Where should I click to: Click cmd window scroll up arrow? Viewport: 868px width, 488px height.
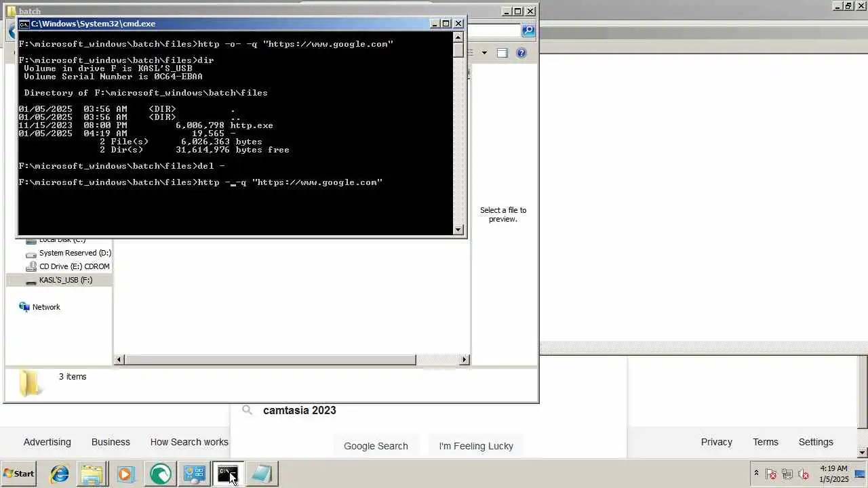[x=458, y=37]
